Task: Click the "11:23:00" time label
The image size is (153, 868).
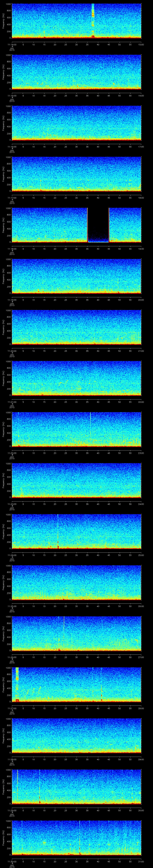Action: [x=12, y=504]
